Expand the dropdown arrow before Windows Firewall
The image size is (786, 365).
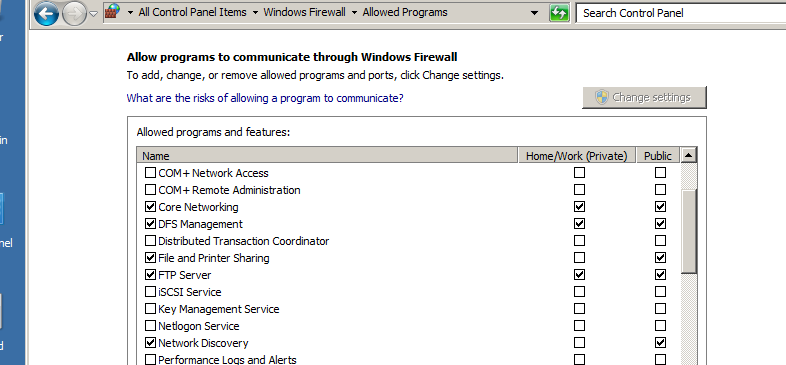(255, 13)
